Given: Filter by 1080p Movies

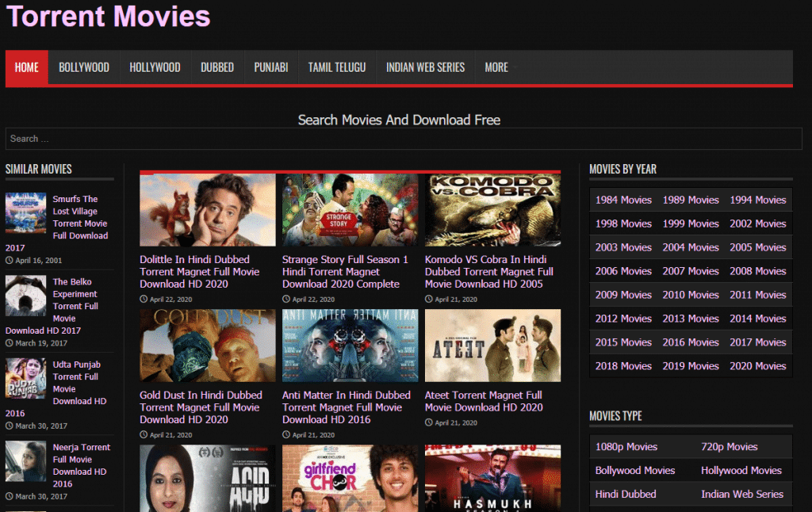Looking at the screenshot, I should (x=626, y=447).
